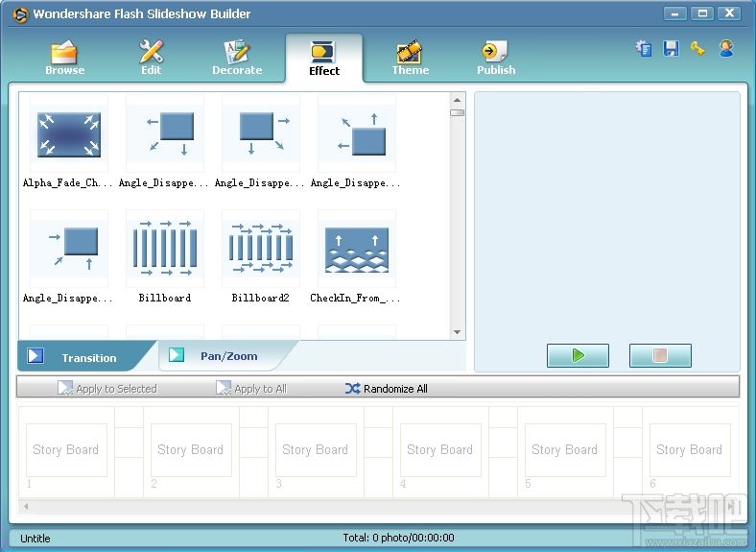The height and width of the screenshot is (552, 756).
Task: Open the Decorate tab
Action: tap(237, 58)
